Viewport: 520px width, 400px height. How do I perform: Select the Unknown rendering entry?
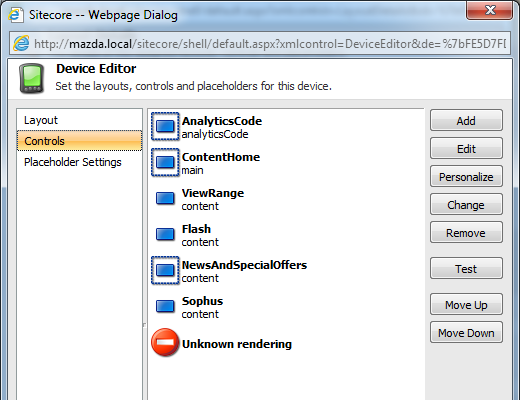click(x=237, y=344)
